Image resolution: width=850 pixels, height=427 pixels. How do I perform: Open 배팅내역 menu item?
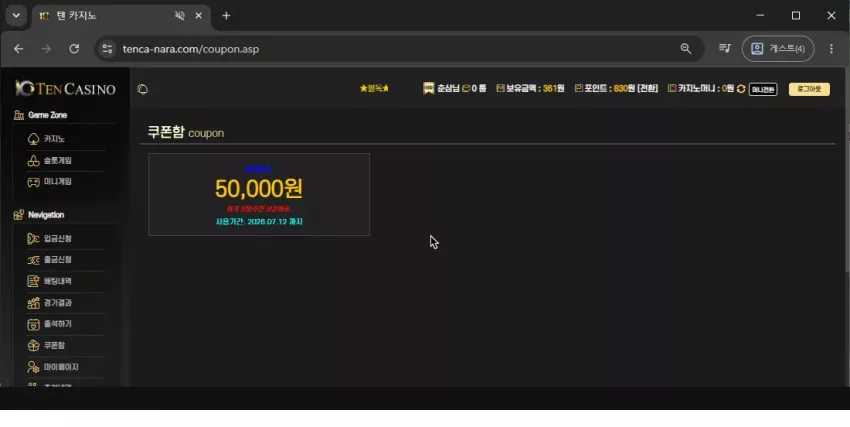[x=57, y=281]
